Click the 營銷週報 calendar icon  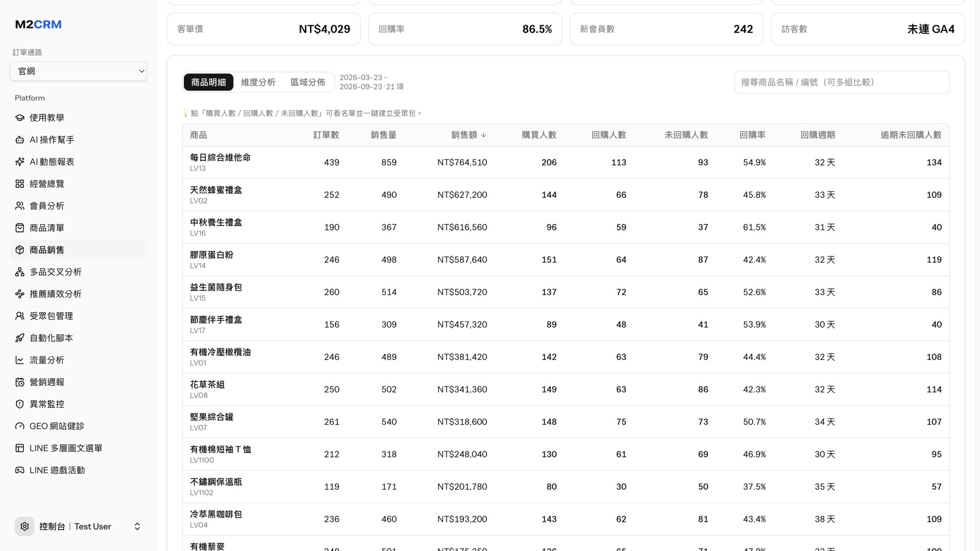coord(20,382)
